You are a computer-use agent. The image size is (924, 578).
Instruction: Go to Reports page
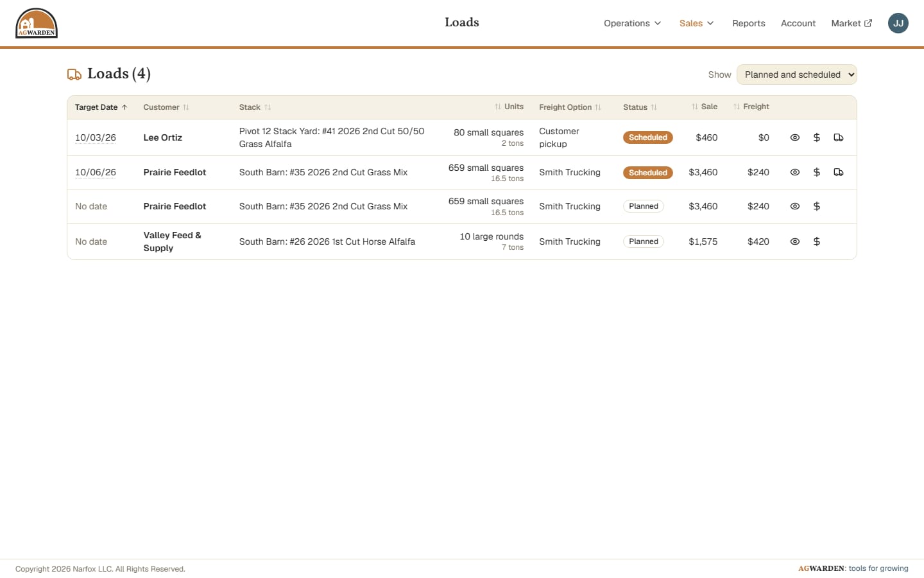[x=748, y=23]
